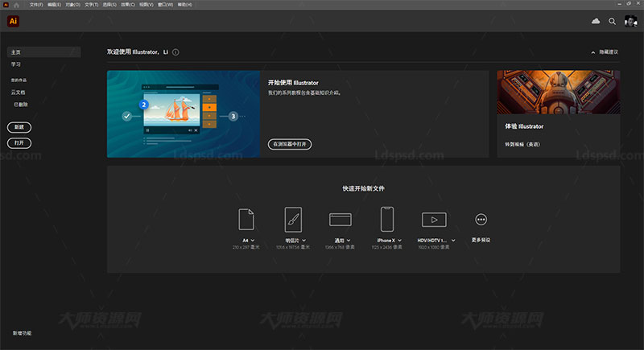The width and height of the screenshot is (644, 350).
Task: Click the 开始使用 Illustrator heading
Action: coord(293,83)
